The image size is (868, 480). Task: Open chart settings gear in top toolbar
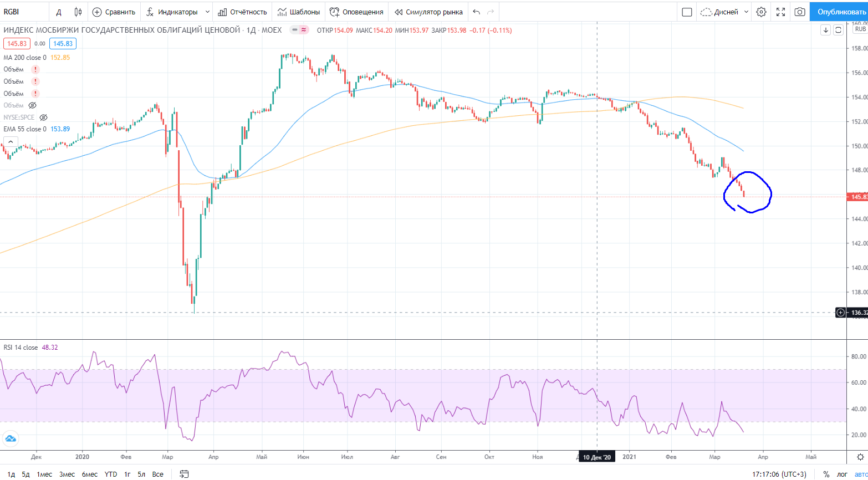click(761, 12)
